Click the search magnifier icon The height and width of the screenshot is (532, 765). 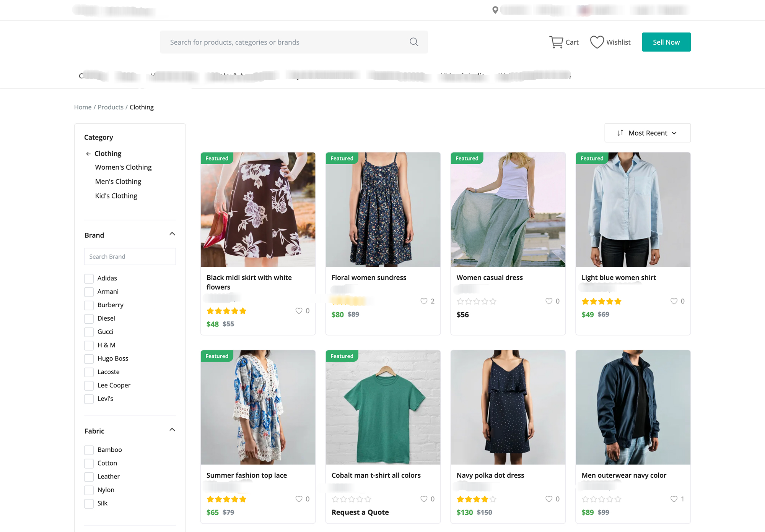413,42
